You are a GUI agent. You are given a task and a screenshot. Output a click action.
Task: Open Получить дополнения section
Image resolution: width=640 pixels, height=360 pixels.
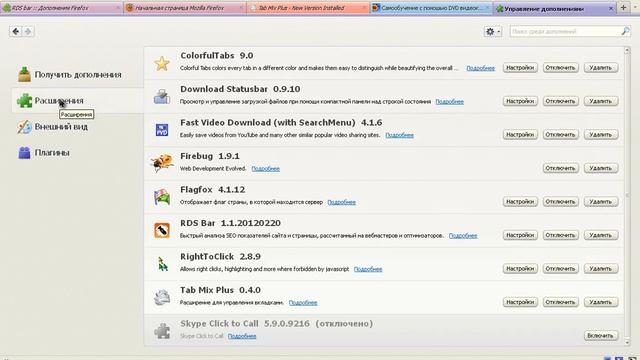point(70,75)
